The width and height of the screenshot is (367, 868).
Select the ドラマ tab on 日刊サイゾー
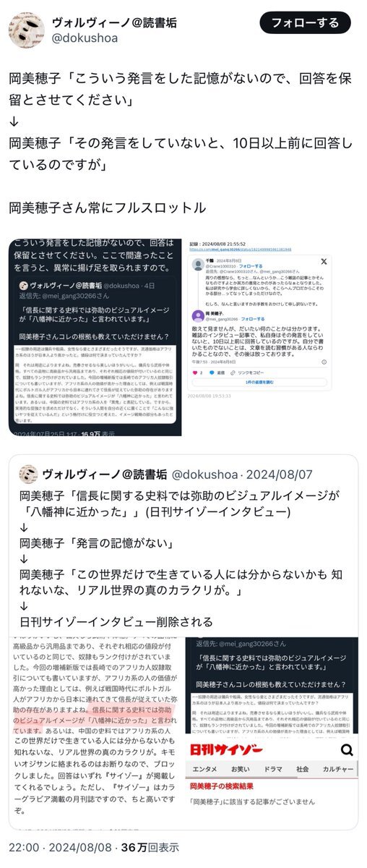point(273,769)
